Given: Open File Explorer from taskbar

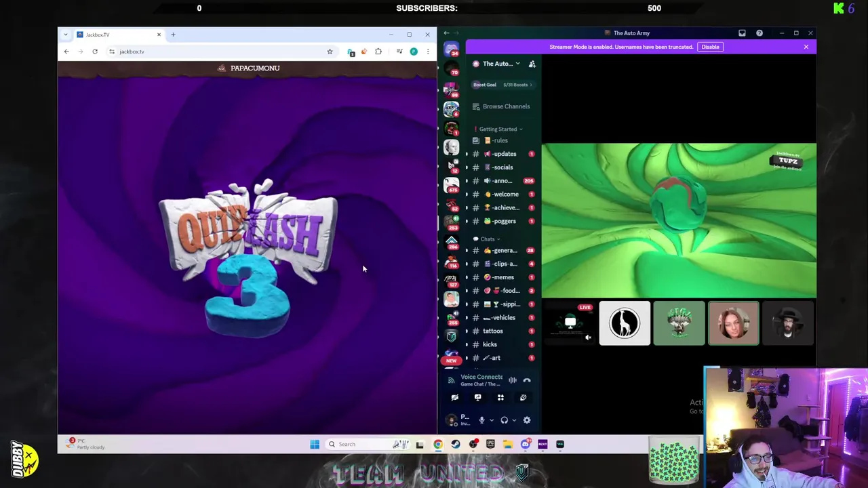Looking at the screenshot, I should point(508,445).
